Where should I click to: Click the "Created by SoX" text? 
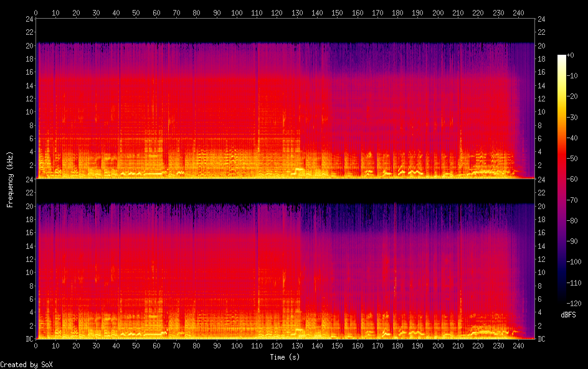26,365
